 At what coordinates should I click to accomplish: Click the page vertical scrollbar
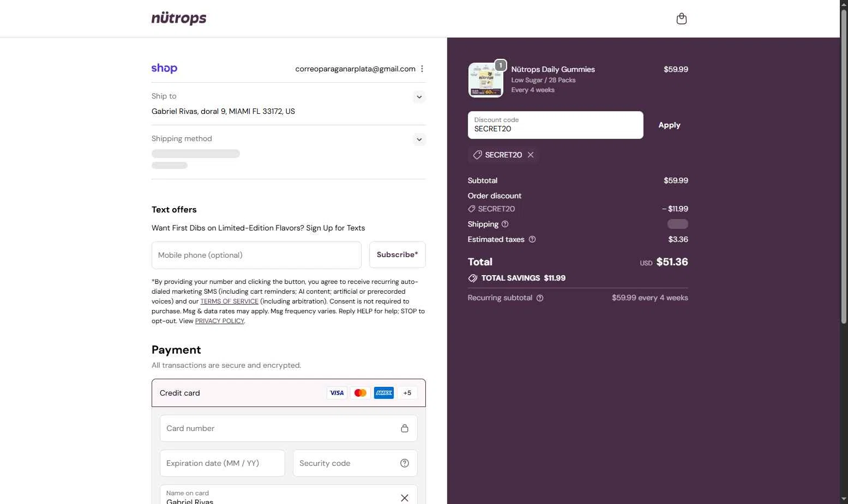[x=844, y=166]
